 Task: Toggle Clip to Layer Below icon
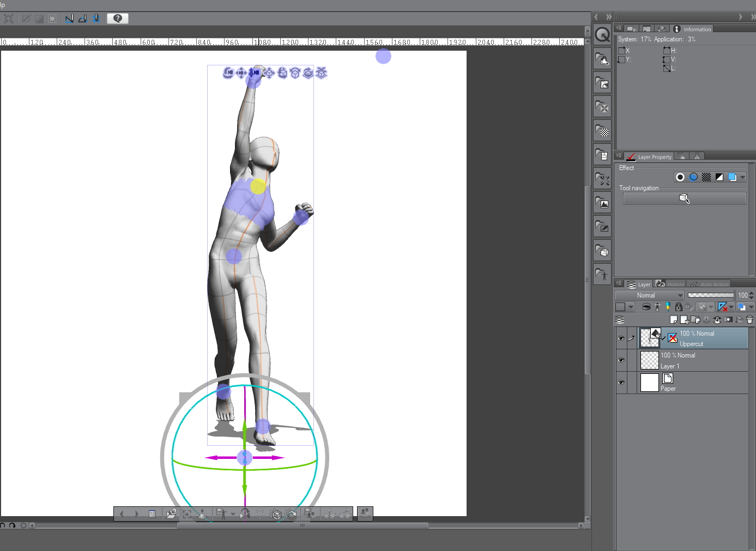coord(646,307)
